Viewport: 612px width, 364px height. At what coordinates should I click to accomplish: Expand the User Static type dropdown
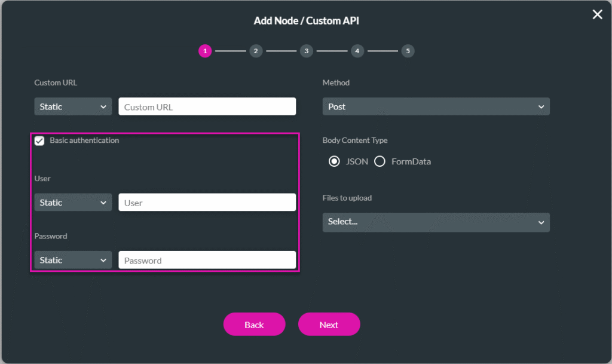[72, 202]
